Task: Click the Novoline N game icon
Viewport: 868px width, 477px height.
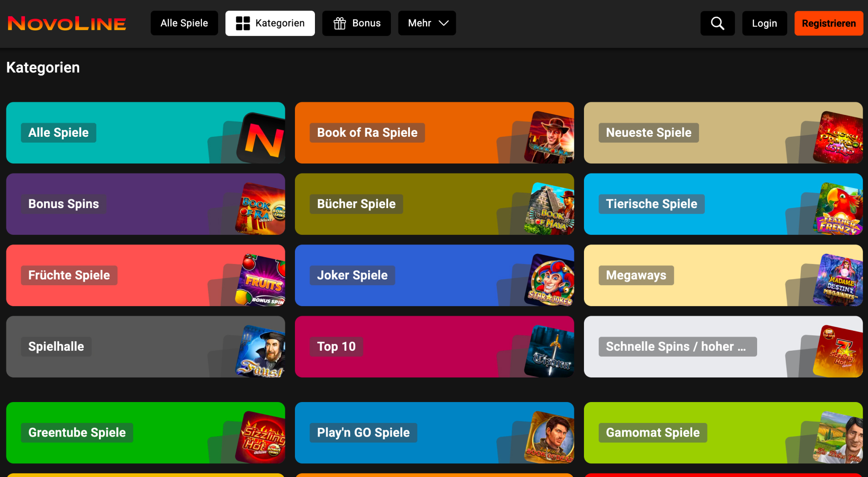Action: pyautogui.click(x=262, y=138)
